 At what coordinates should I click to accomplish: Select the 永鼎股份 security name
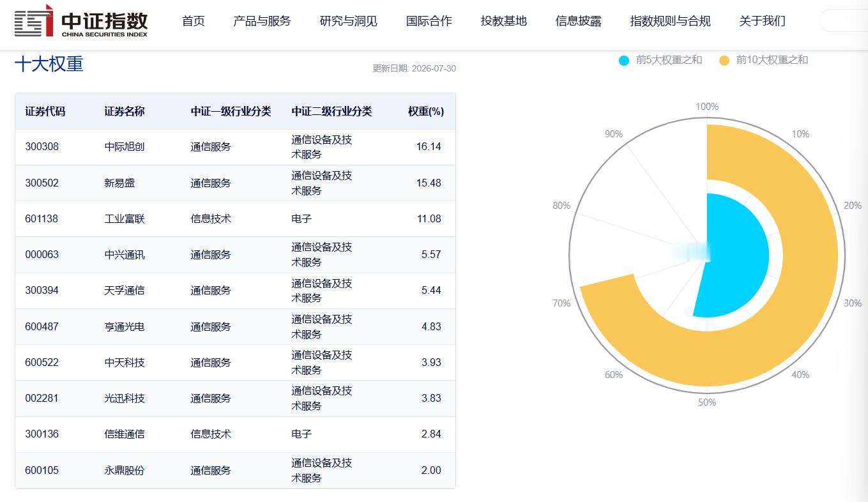tap(125, 470)
